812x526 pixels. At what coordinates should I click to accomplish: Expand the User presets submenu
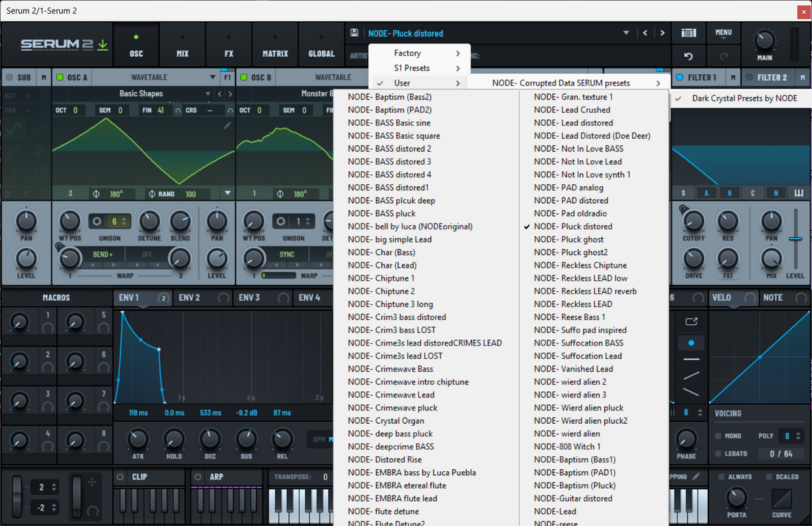coord(420,83)
